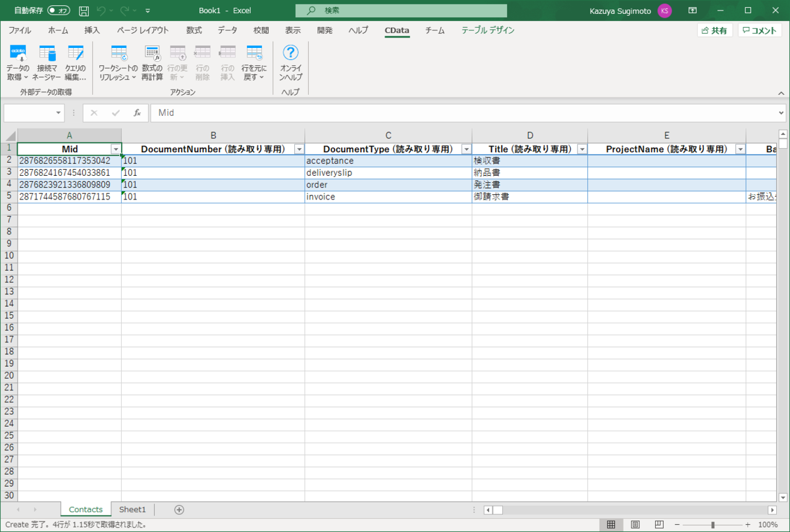Switch to Normal view icon
Image resolution: width=790 pixels, height=532 pixels.
point(611,525)
